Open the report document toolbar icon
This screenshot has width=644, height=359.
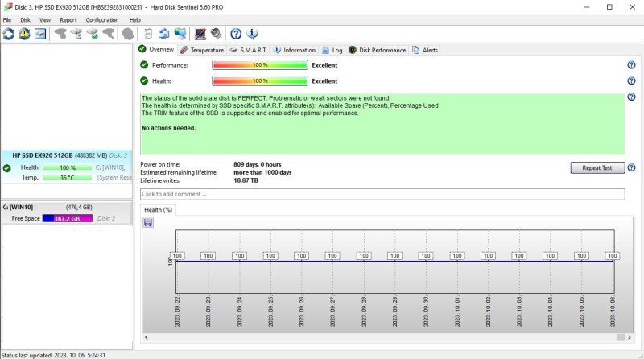coord(148,34)
